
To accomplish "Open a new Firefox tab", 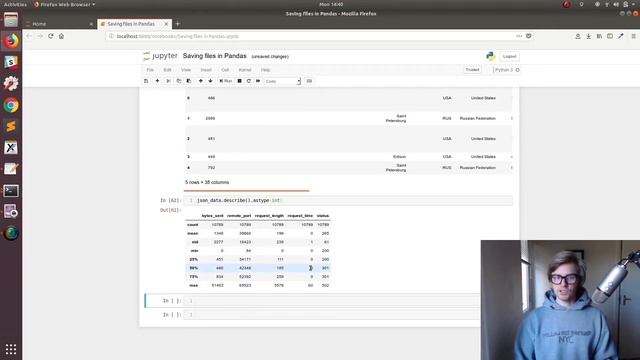I will [x=178, y=24].
